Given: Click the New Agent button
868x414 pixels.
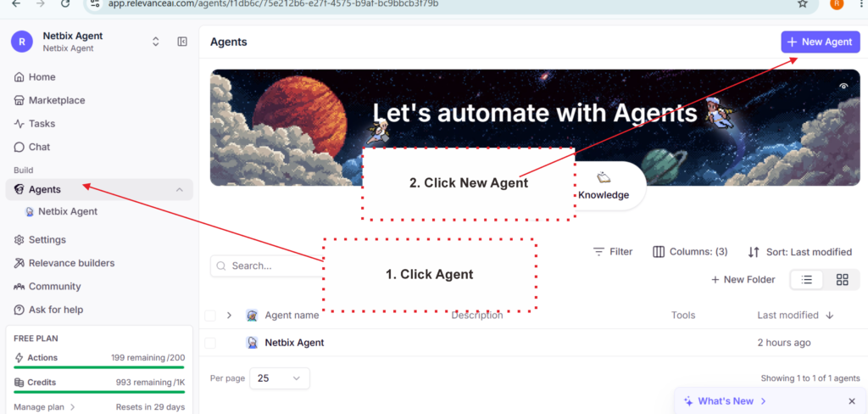Looking at the screenshot, I should [821, 42].
